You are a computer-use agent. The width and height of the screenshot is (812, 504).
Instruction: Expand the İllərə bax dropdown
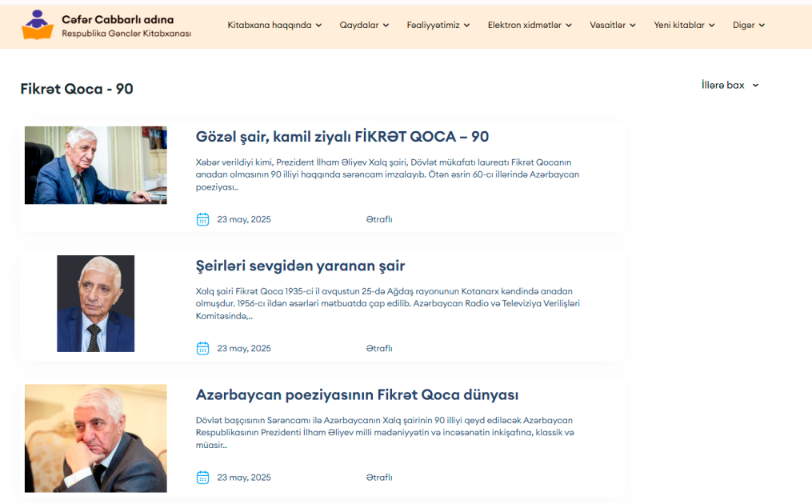pyautogui.click(x=730, y=85)
